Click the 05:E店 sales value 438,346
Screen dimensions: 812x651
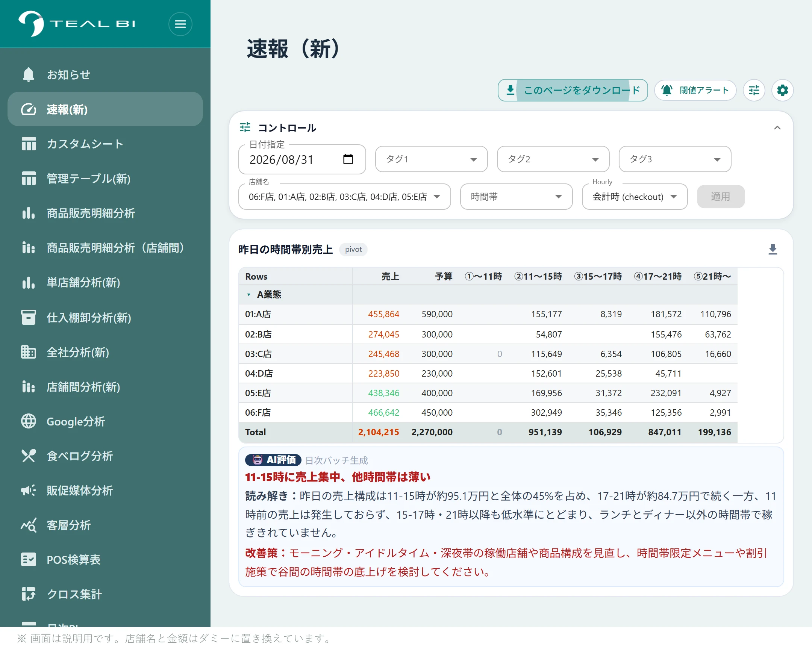click(383, 393)
